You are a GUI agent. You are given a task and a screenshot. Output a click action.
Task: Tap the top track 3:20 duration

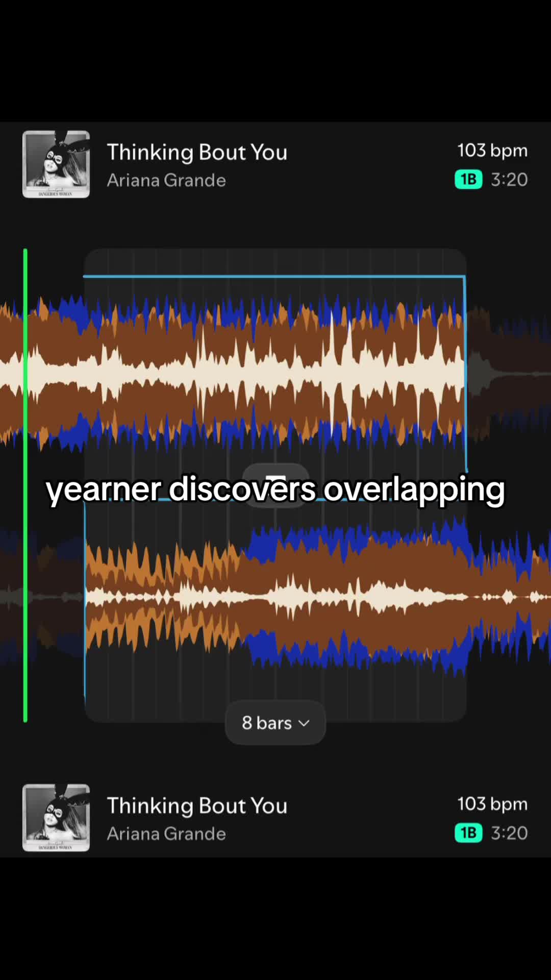(x=509, y=180)
